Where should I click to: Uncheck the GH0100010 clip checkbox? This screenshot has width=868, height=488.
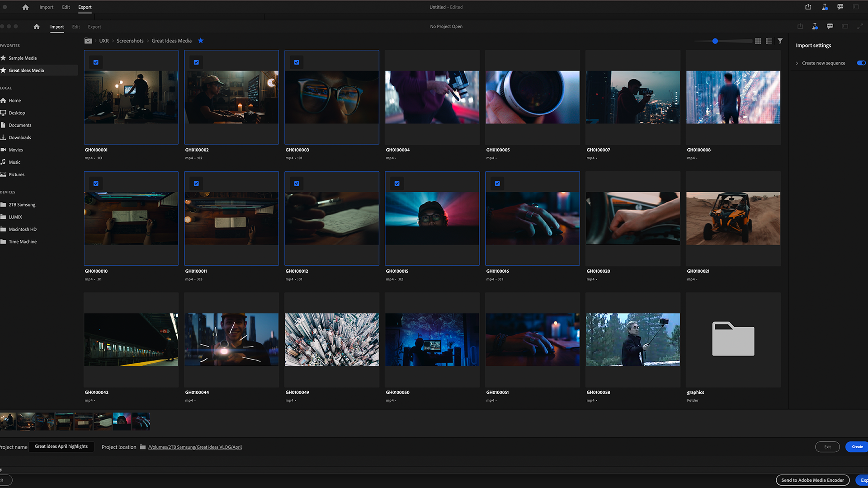pos(96,183)
